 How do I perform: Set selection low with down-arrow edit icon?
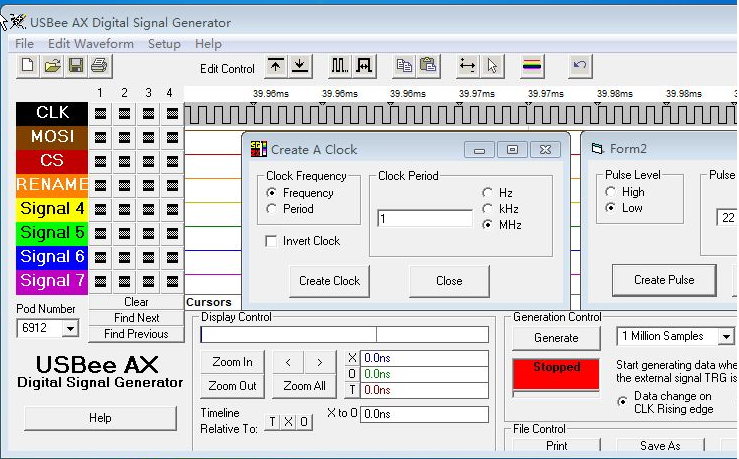pos(300,66)
